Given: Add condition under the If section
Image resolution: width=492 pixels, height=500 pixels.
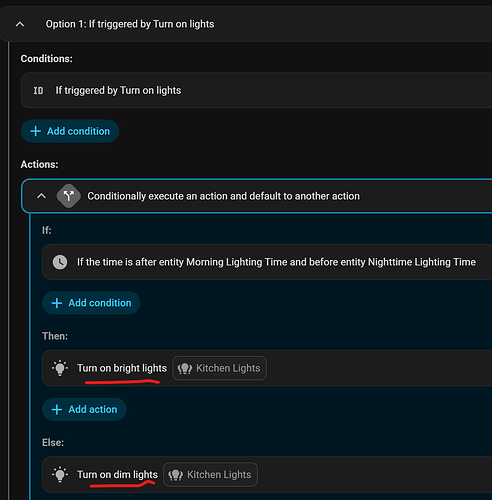Looking at the screenshot, I should [91, 303].
